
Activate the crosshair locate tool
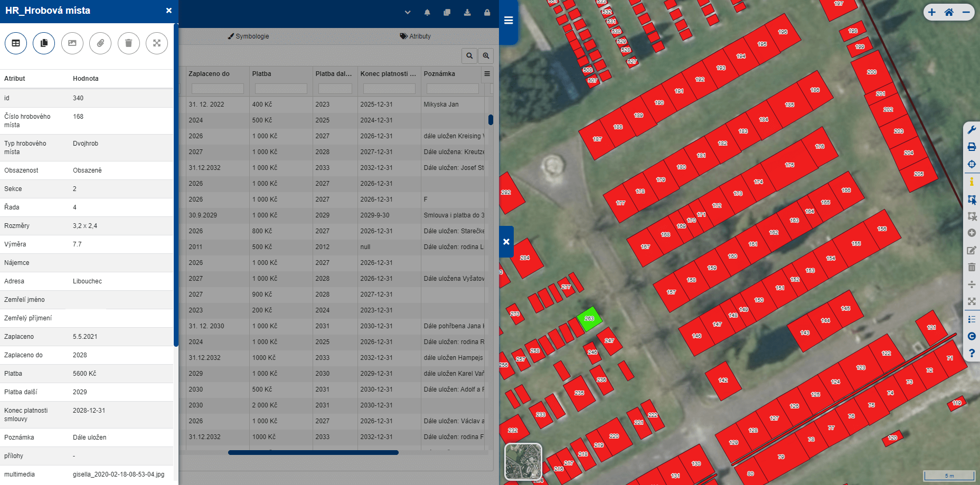pos(972,164)
